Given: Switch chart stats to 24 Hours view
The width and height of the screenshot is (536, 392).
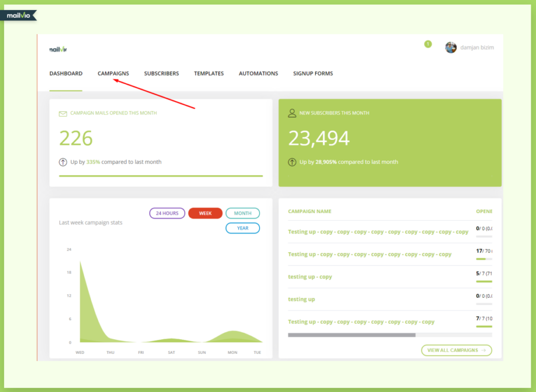Looking at the screenshot, I should coord(167,213).
